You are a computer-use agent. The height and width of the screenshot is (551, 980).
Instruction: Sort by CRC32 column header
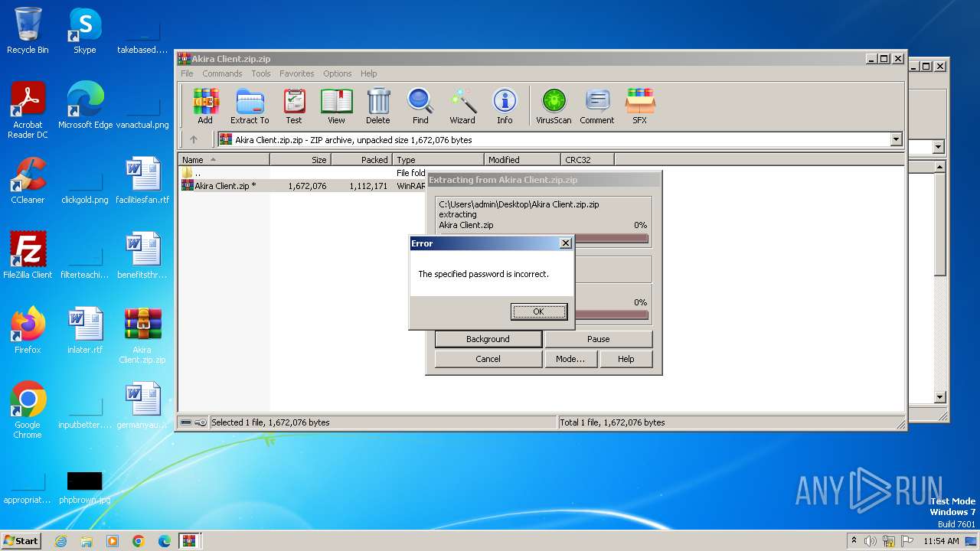pyautogui.click(x=587, y=160)
